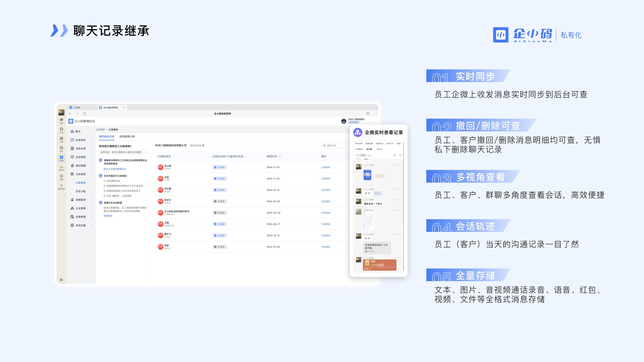Open the 消息 messages icon in left rail

(x=61, y=121)
